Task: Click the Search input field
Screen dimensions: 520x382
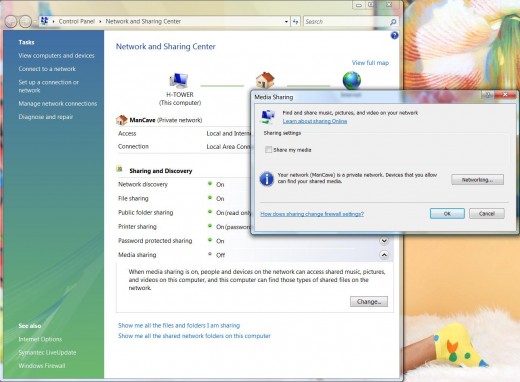Action: [x=346, y=22]
